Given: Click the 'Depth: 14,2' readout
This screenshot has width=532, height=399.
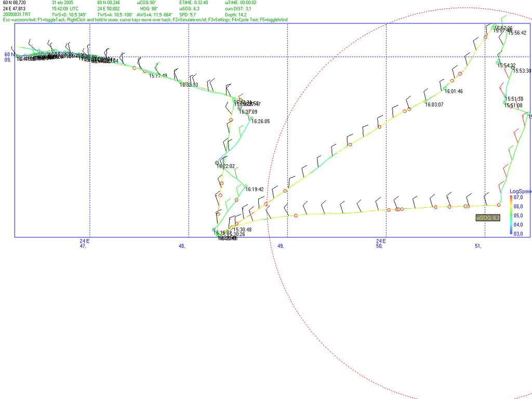Looking at the screenshot, I should (235, 15).
